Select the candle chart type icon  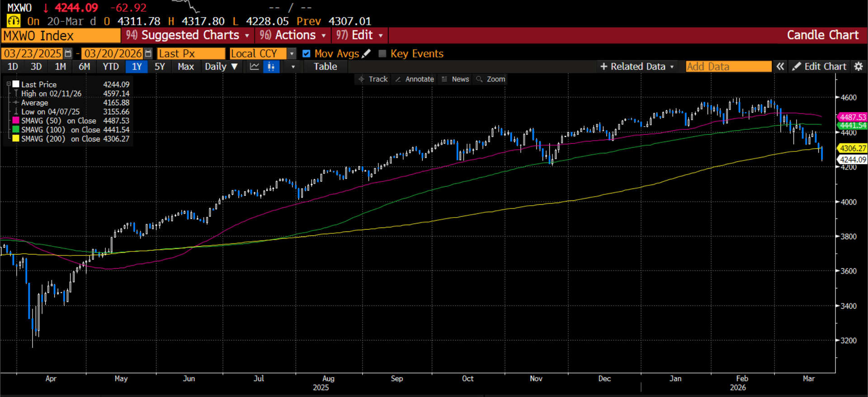tap(271, 67)
